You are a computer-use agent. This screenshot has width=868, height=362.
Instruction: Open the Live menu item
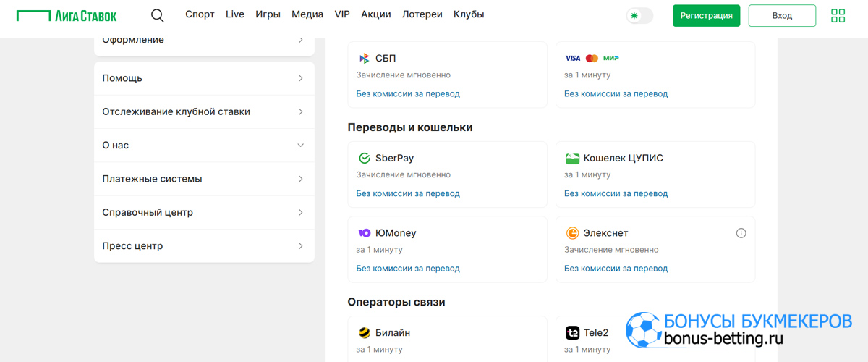(235, 14)
